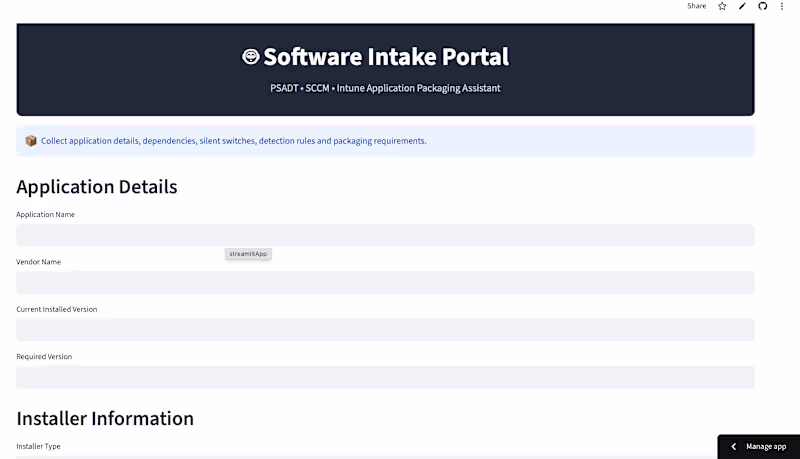
Task: Click the face icon beside portal title
Action: click(251, 57)
